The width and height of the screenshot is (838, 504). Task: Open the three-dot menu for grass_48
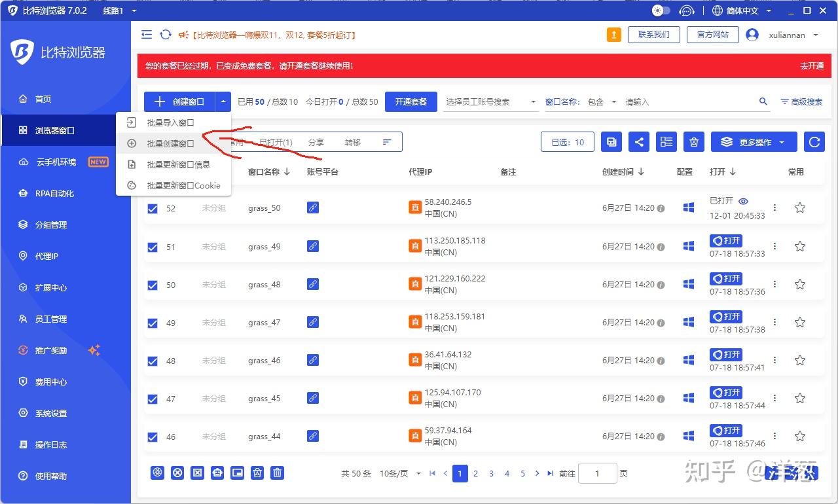coord(774,284)
